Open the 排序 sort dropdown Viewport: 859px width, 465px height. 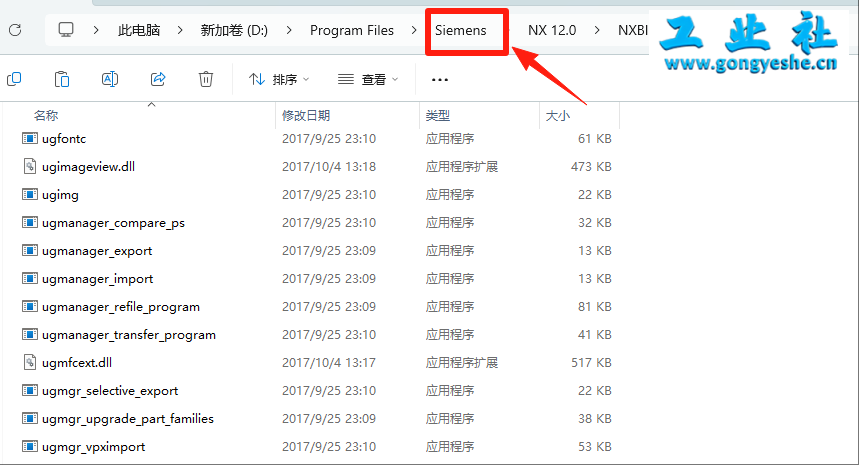pyautogui.click(x=279, y=80)
